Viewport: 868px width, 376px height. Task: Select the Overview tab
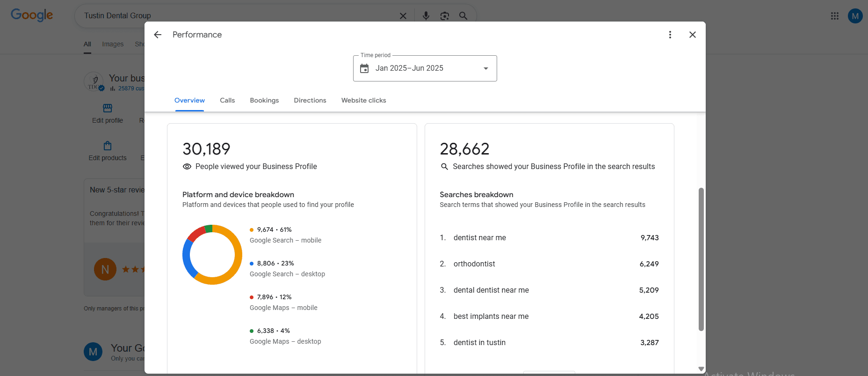[189, 100]
